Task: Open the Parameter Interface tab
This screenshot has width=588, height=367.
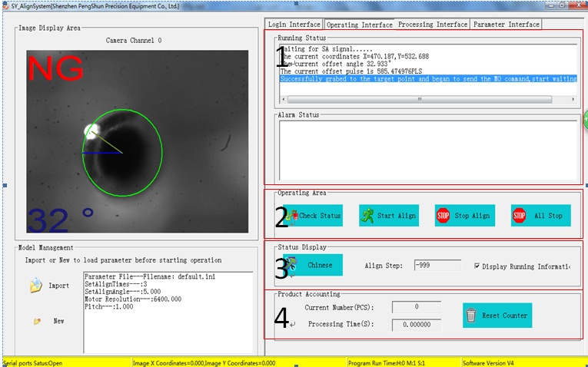Action: click(506, 25)
